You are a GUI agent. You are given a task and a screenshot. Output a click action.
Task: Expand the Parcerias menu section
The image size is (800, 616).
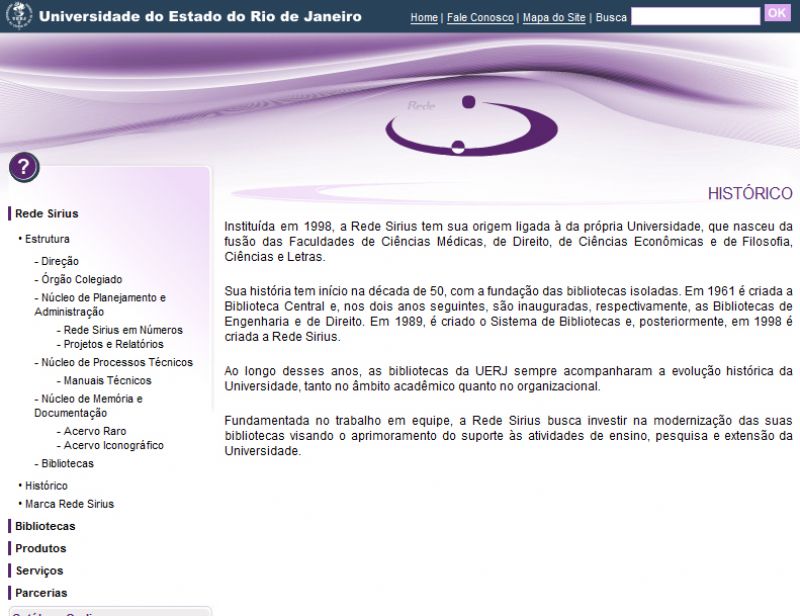[x=41, y=593]
